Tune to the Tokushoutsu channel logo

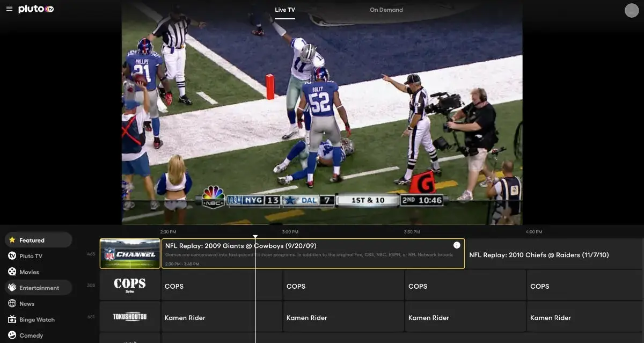tap(130, 317)
